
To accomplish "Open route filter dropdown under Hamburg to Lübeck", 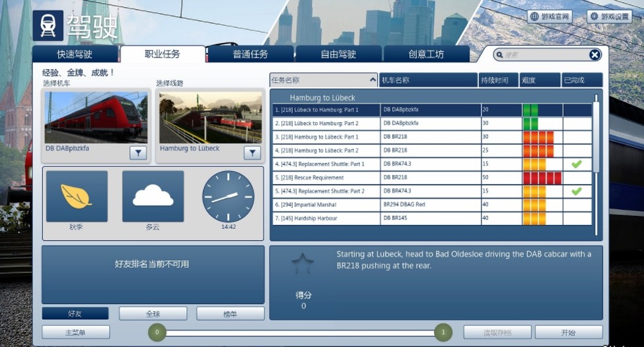I will [x=252, y=153].
